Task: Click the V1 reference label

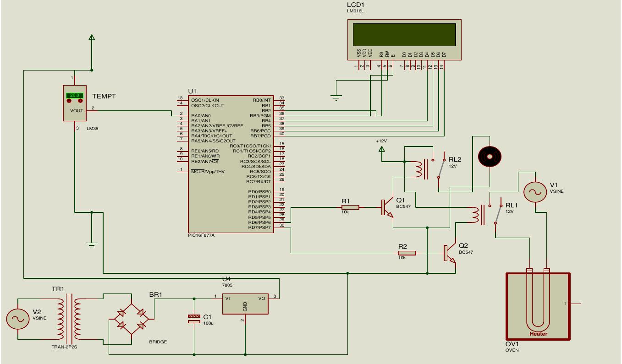Action: tap(554, 185)
